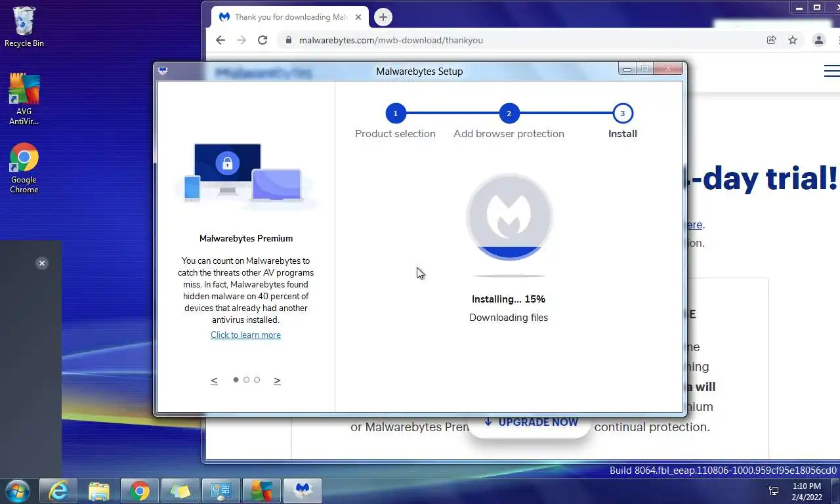Select step 1 Product selection circle

395,114
